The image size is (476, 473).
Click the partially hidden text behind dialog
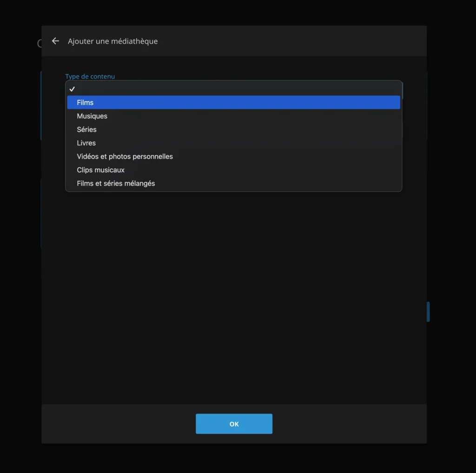coord(39,44)
